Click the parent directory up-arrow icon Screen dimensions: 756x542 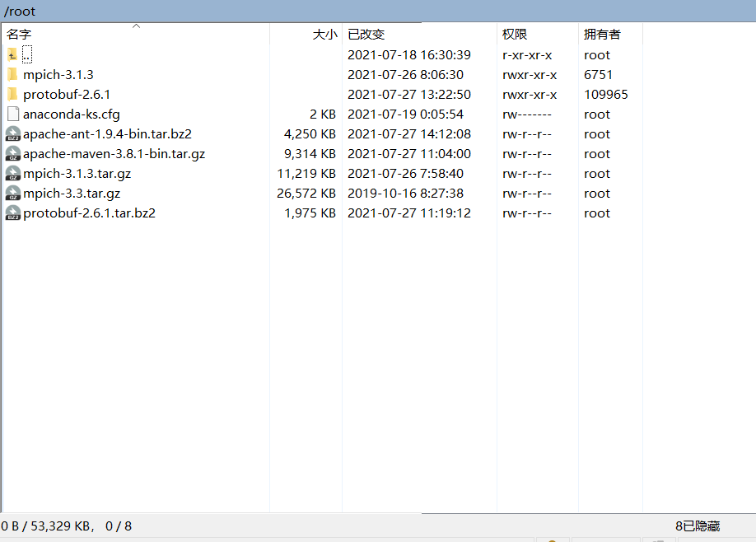coord(12,55)
